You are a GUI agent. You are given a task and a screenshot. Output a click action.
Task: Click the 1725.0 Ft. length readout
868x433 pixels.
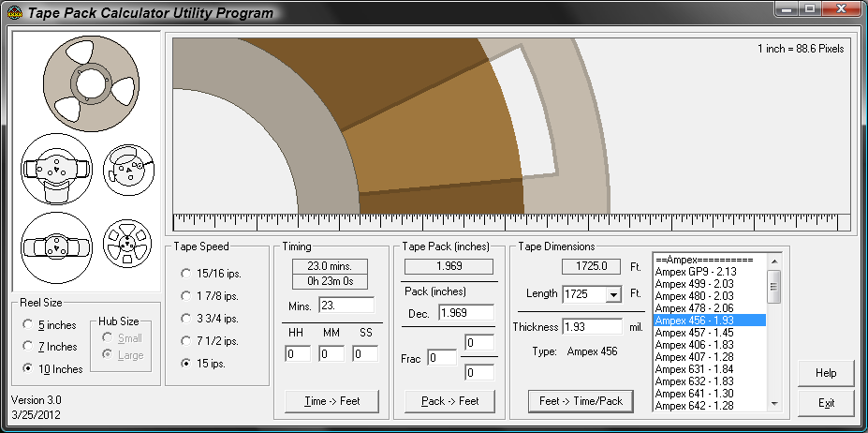click(x=592, y=267)
